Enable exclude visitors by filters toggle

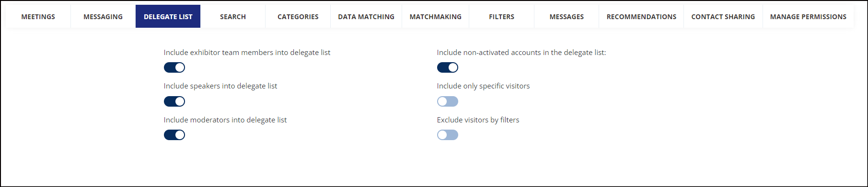click(448, 135)
